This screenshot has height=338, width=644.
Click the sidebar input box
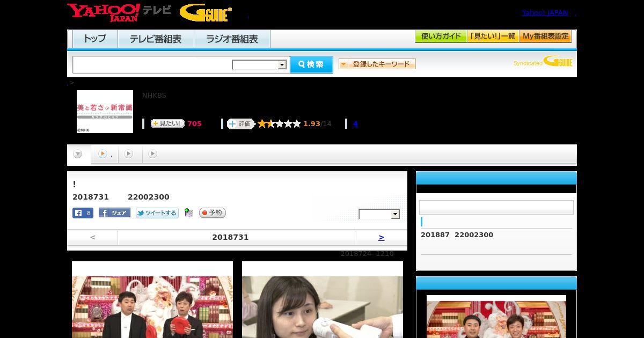496,208
